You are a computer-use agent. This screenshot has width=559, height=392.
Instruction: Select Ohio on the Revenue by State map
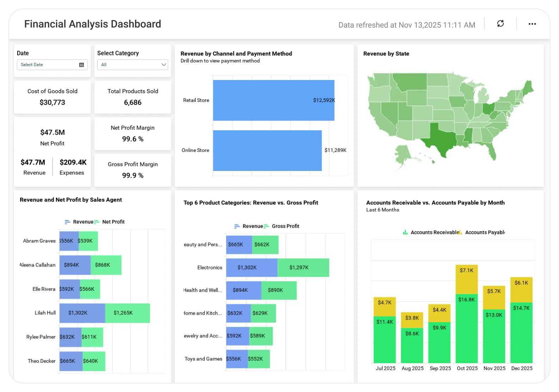pyautogui.click(x=489, y=108)
